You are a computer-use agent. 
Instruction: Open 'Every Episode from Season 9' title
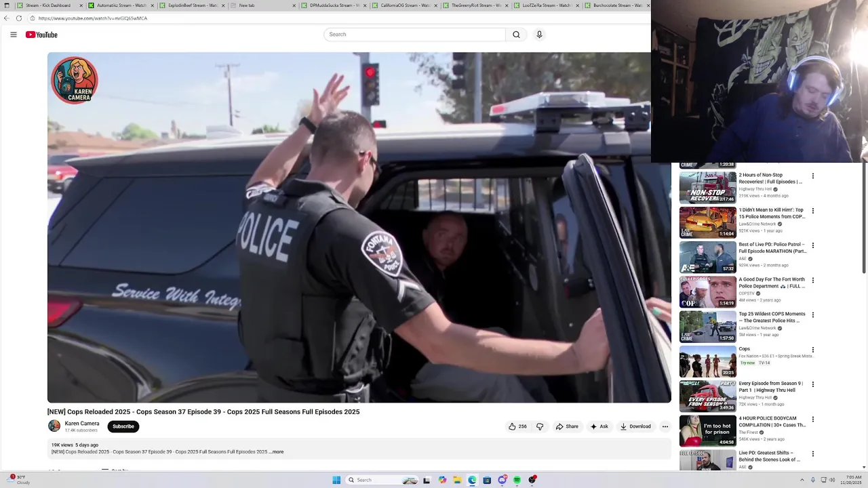coord(771,387)
